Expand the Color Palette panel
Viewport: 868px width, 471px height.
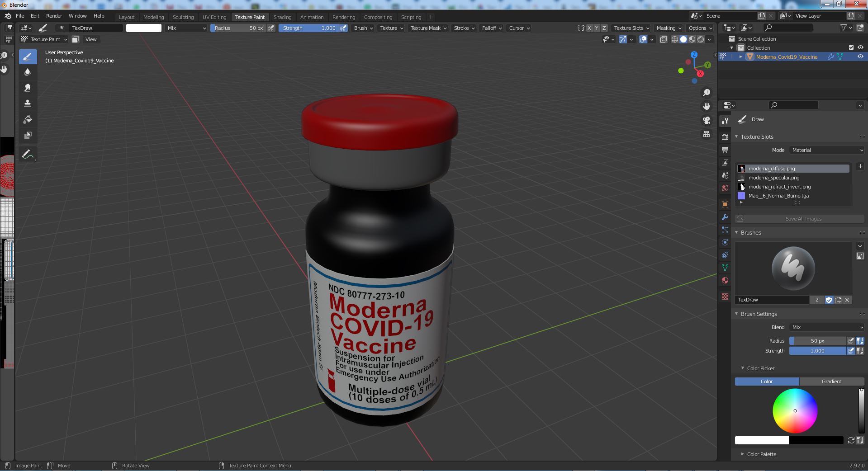[x=742, y=454]
